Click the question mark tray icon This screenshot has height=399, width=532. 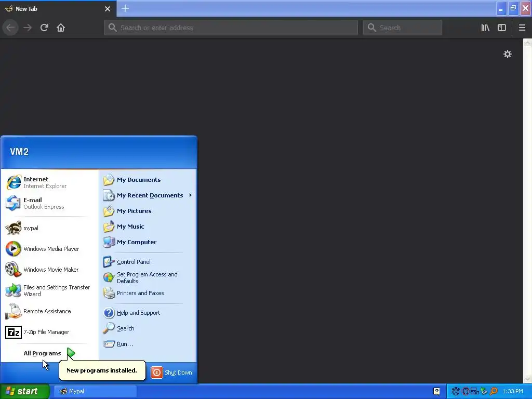436,391
